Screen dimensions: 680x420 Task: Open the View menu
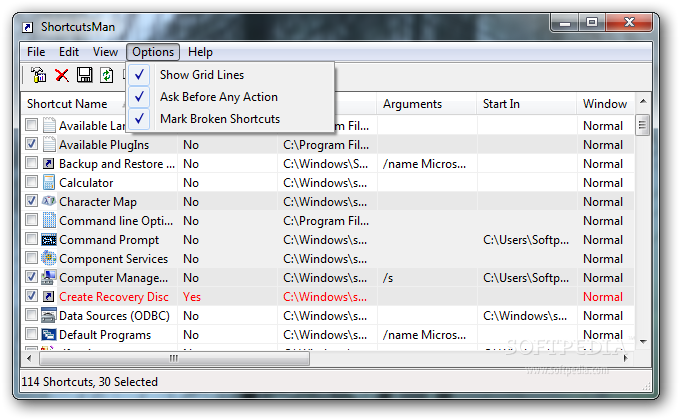[x=105, y=52]
